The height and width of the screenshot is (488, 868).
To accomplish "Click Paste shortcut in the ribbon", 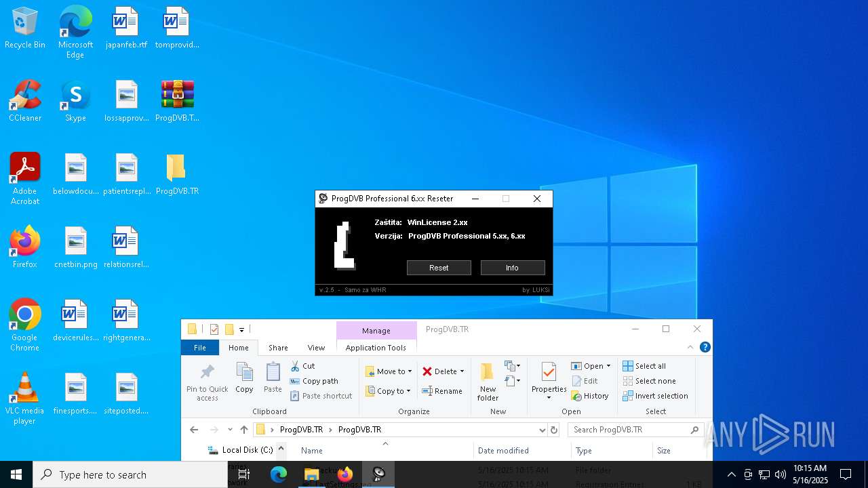I will click(321, 396).
